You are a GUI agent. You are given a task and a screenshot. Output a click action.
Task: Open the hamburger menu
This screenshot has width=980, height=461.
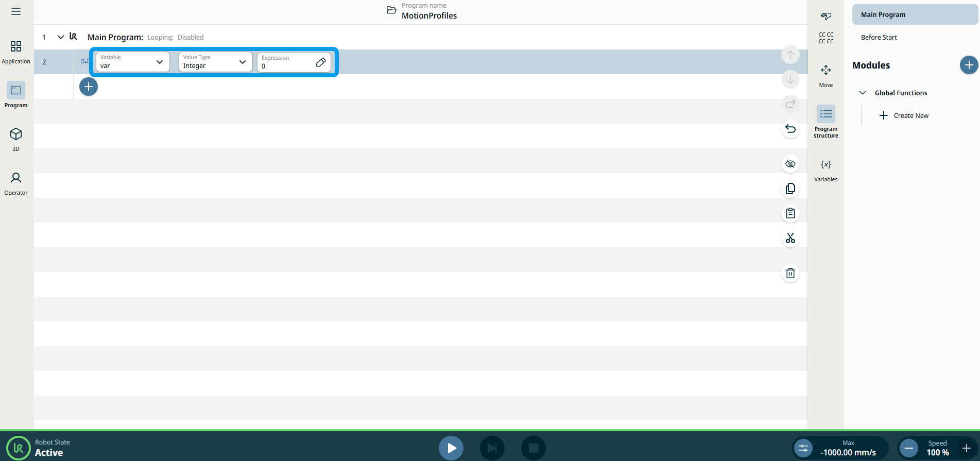point(16,11)
